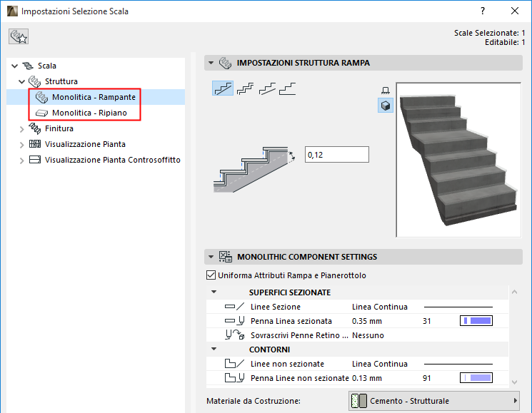
Task: Click pen number '91' value
Action: (x=427, y=378)
